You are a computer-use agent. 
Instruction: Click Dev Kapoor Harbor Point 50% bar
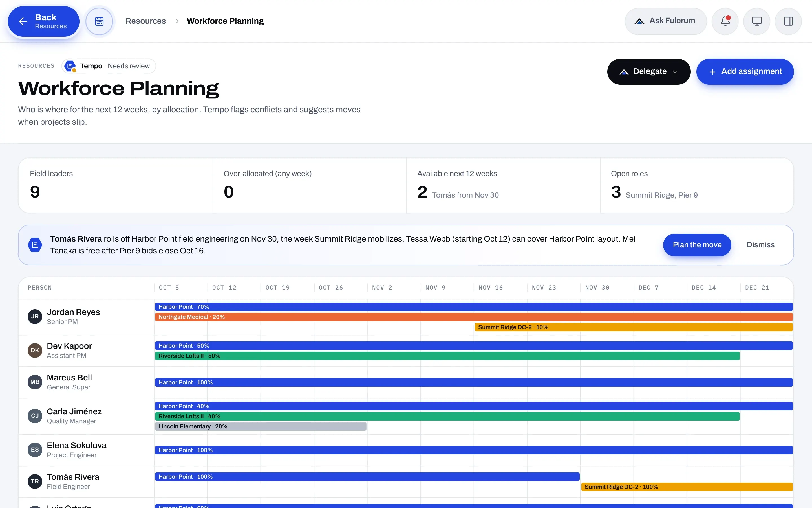(x=474, y=346)
